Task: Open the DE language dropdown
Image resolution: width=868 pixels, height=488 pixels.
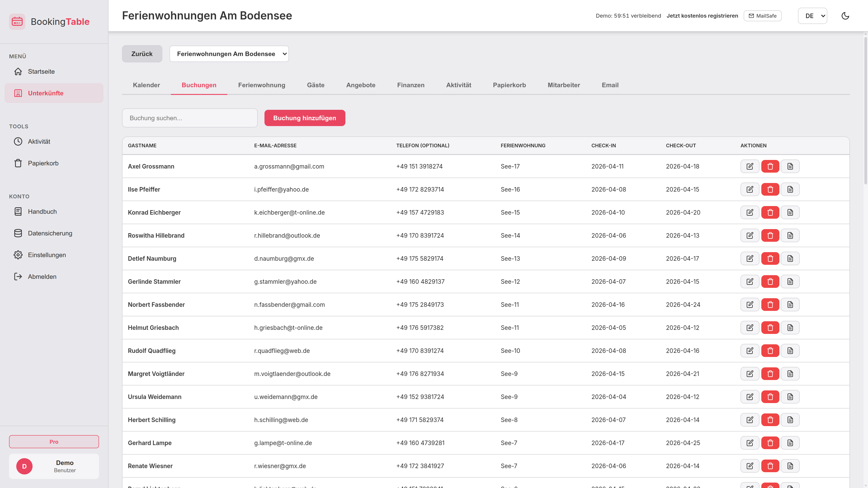Action: pos(812,16)
